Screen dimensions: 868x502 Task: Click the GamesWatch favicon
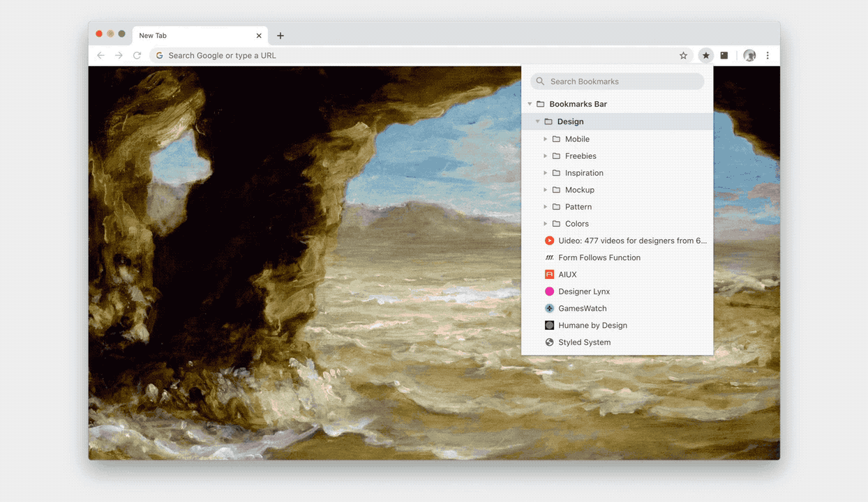pos(550,308)
